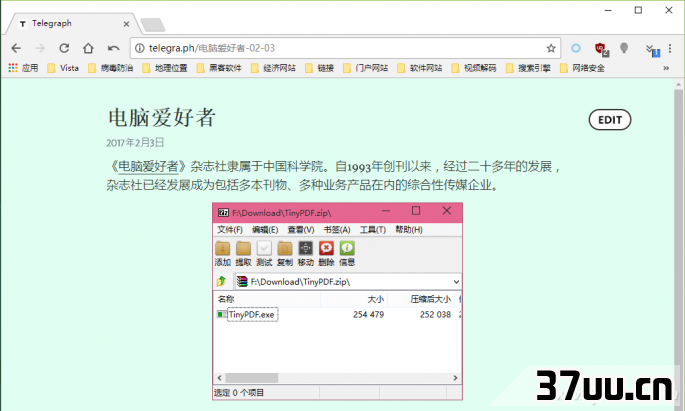Reload the Telegraph page
This screenshot has height=411, width=685.
pyautogui.click(x=64, y=48)
